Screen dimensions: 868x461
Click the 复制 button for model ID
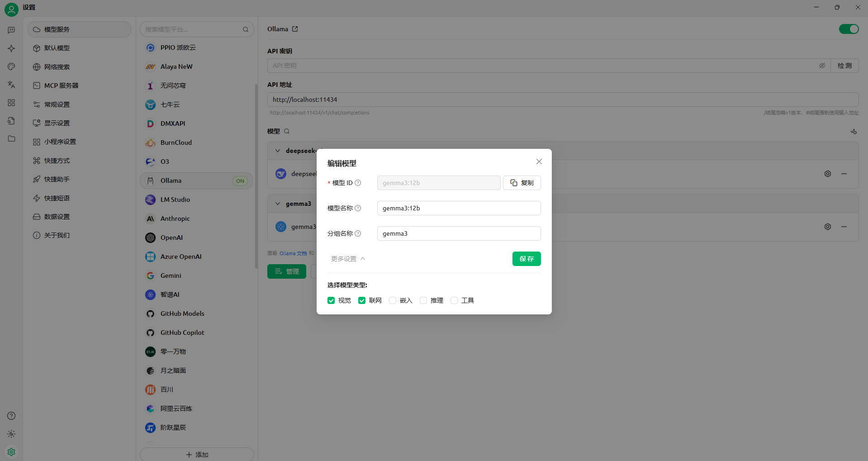(x=522, y=183)
